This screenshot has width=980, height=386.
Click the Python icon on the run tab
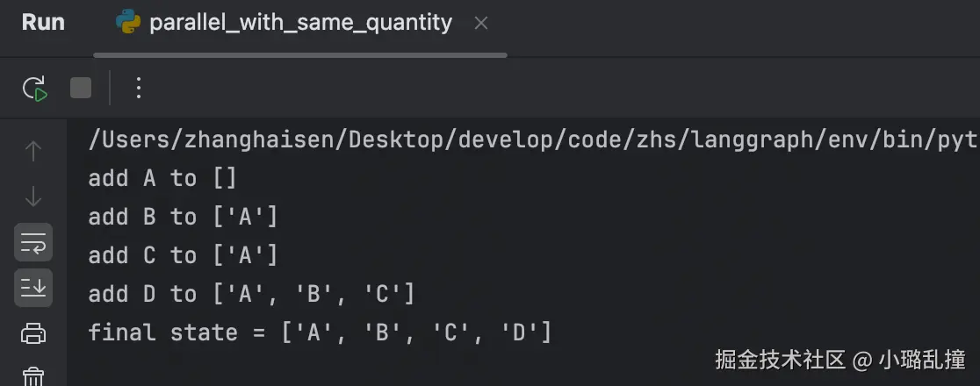[128, 24]
